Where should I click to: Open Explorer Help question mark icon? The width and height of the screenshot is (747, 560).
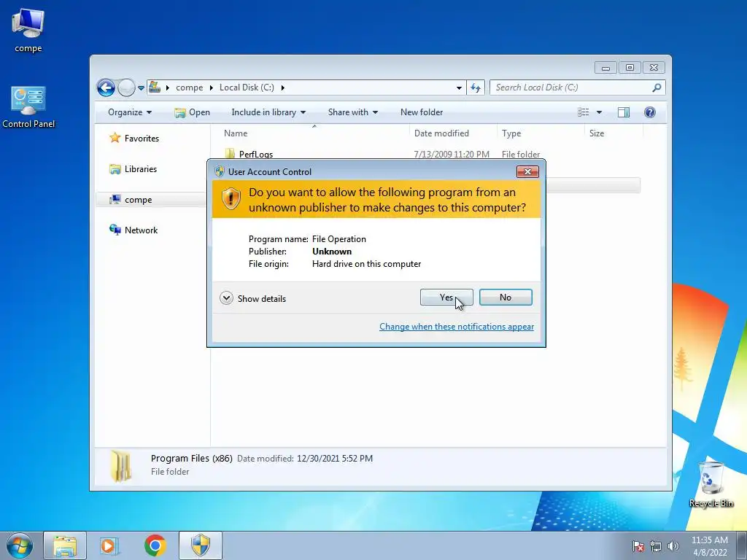(650, 112)
